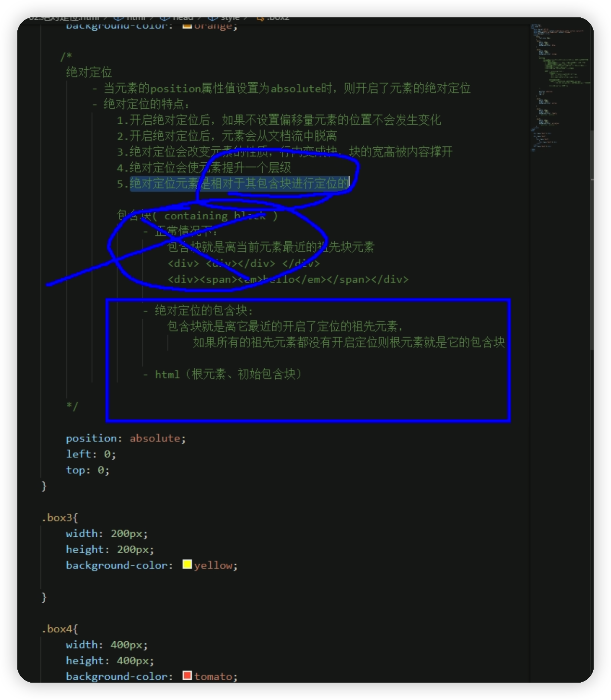
Task: Click the highlighted line "5.绝对定位元素是相对于其包含块进行定位的"
Action: (x=233, y=183)
